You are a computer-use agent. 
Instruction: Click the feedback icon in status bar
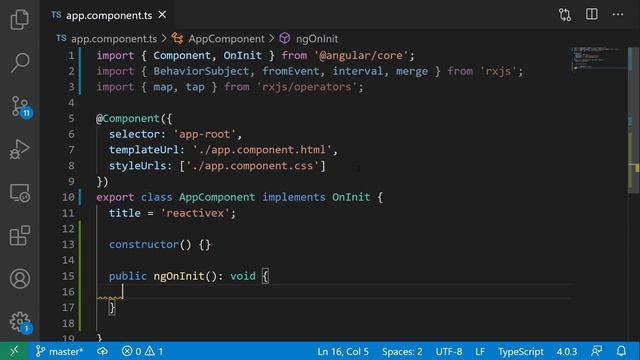coord(596,351)
